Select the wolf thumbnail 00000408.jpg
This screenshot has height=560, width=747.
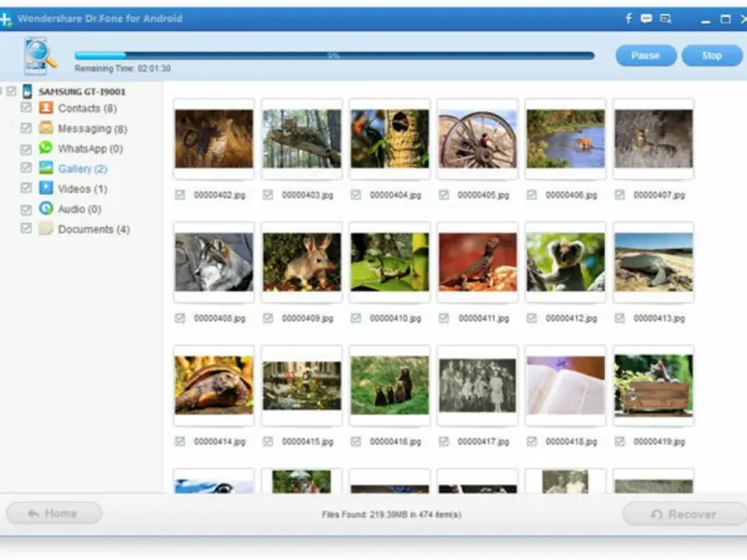214,262
